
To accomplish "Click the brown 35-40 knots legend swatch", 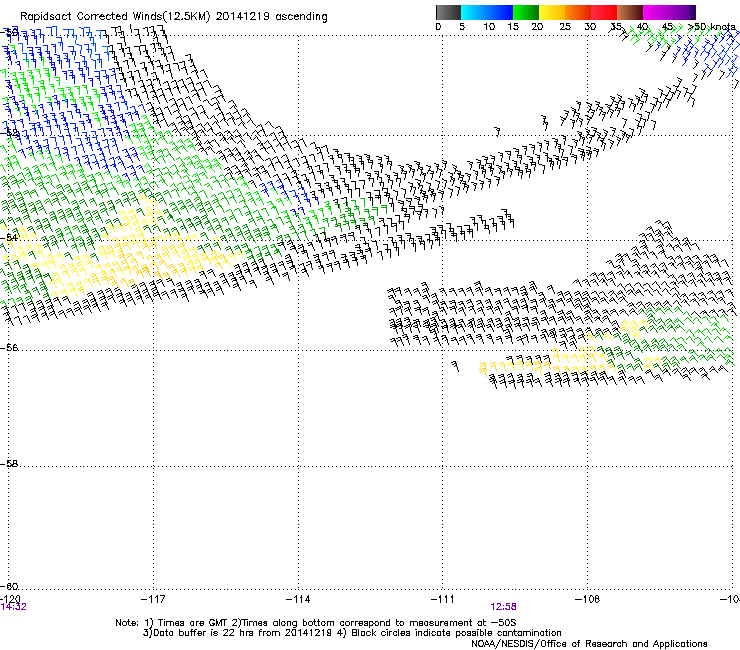I will (630, 12).
